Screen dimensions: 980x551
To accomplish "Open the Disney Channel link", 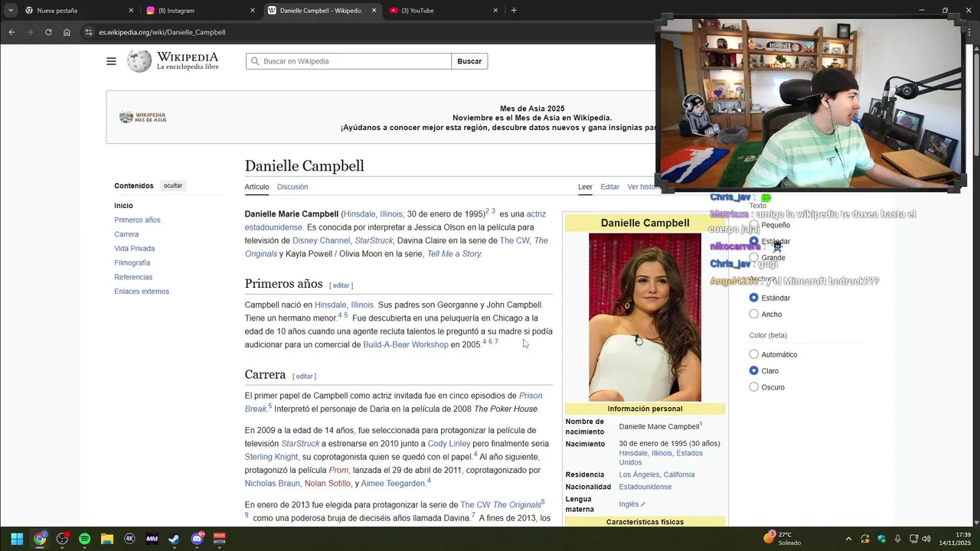I will coord(321,240).
